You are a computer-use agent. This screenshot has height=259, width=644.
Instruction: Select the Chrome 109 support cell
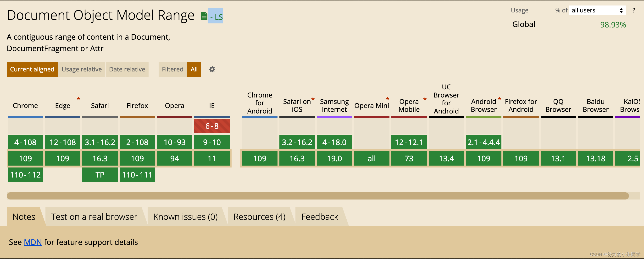[x=25, y=158]
